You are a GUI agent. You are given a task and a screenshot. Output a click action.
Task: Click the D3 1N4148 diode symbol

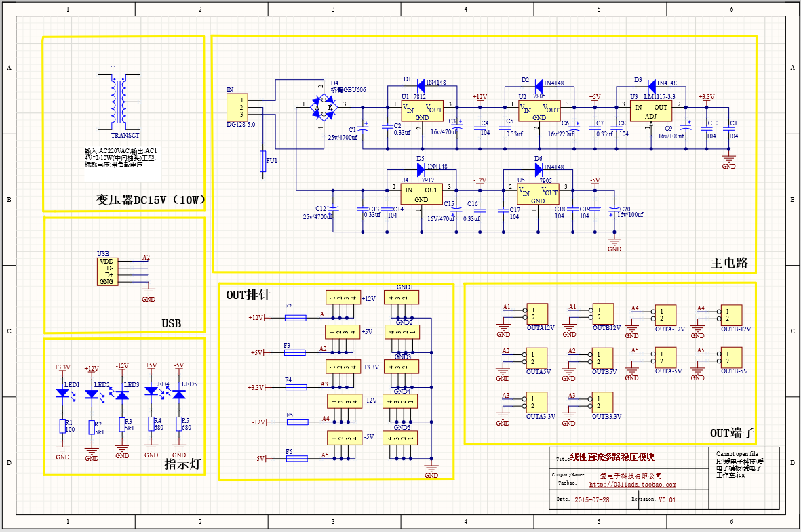[651, 85]
